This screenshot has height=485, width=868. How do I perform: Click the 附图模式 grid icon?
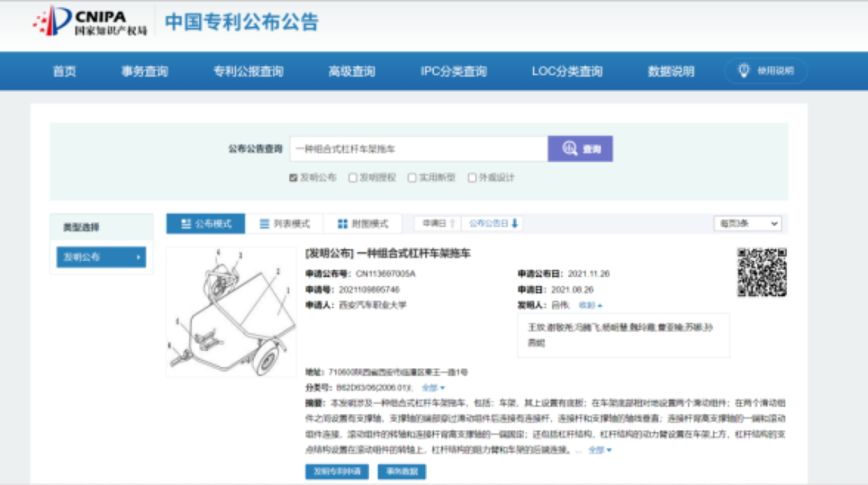click(342, 223)
